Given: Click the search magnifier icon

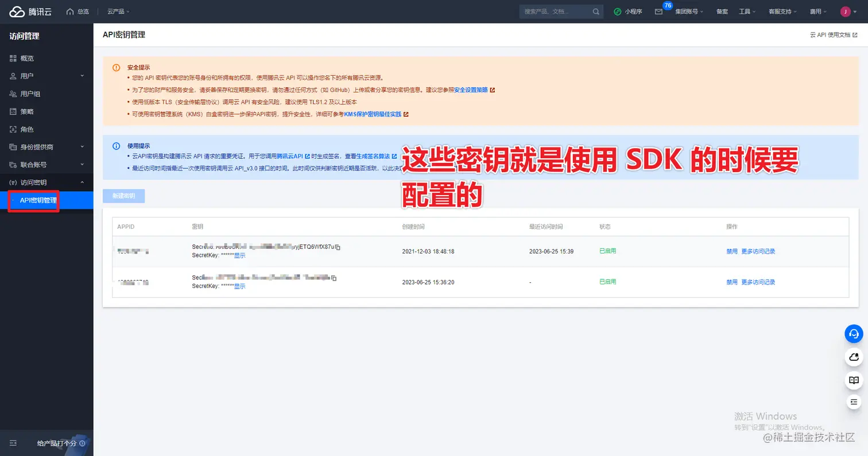Looking at the screenshot, I should (x=596, y=11).
